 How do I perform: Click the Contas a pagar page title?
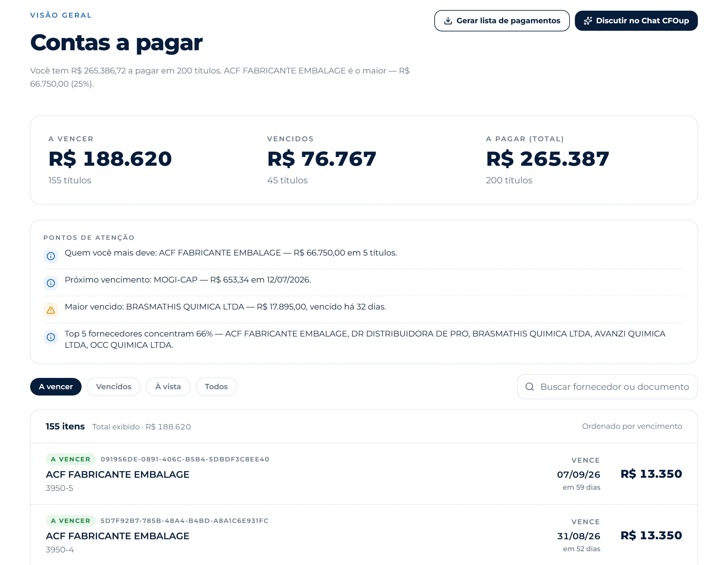(116, 43)
